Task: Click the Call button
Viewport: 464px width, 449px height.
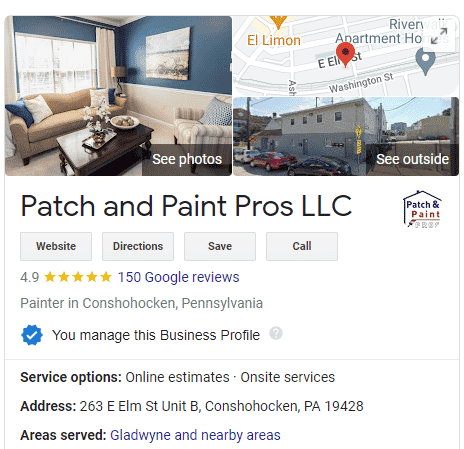Action: [302, 246]
